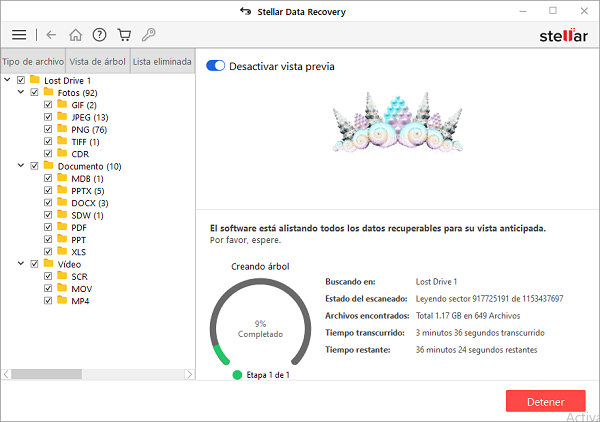Click 'Total 1.17 GB en 649 Archivos' text

(468, 316)
